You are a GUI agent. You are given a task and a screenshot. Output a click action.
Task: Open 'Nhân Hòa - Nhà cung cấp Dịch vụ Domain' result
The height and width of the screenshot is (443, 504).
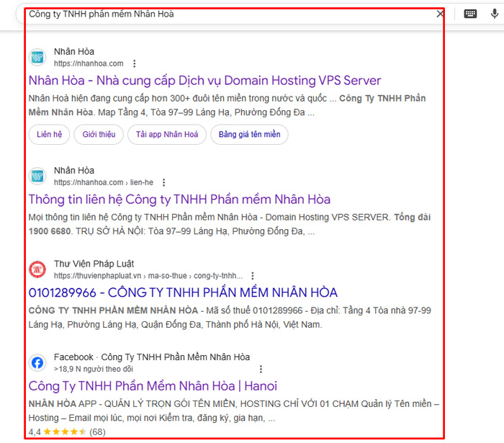[204, 81]
